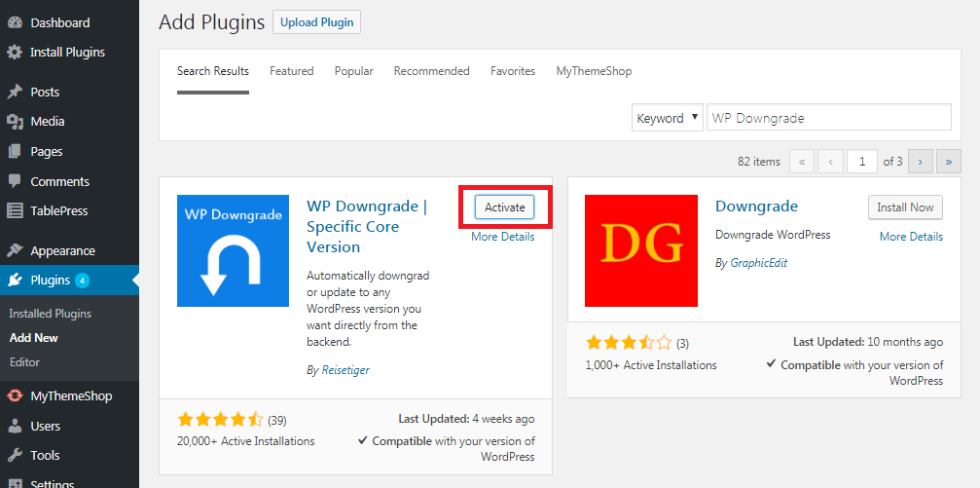Image resolution: width=980 pixels, height=488 pixels.
Task: Go to first page of results
Action: pyautogui.click(x=802, y=162)
